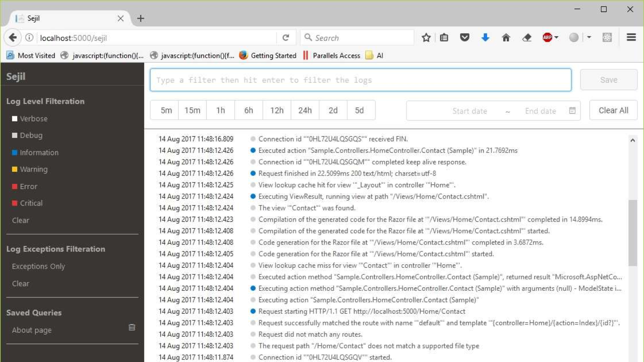Select the 24h time range button
Screen dimensions: 644x362
305,110
